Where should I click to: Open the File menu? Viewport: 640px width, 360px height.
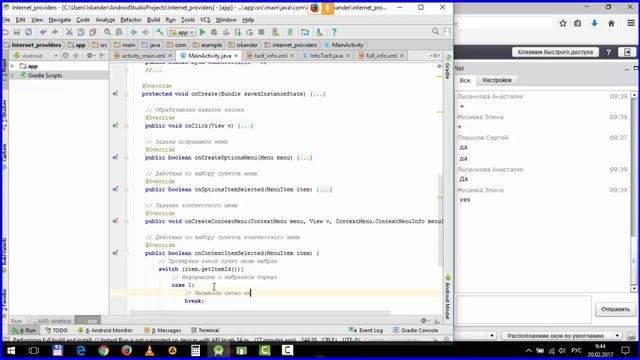point(6,20)
